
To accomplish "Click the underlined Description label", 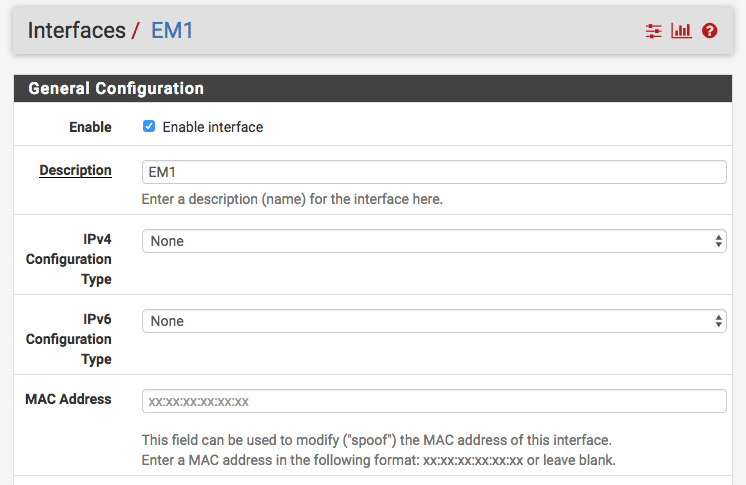I will [x=75, y=170].
